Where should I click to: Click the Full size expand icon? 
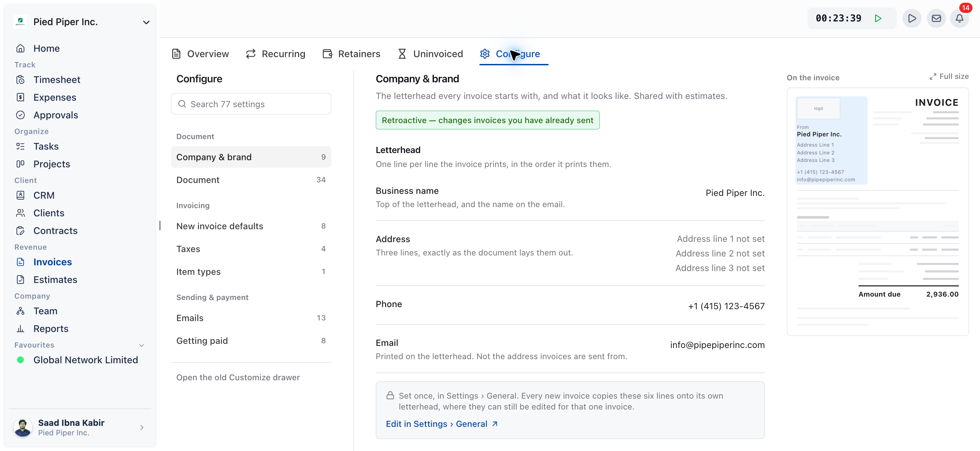click(x=933, y=77)
